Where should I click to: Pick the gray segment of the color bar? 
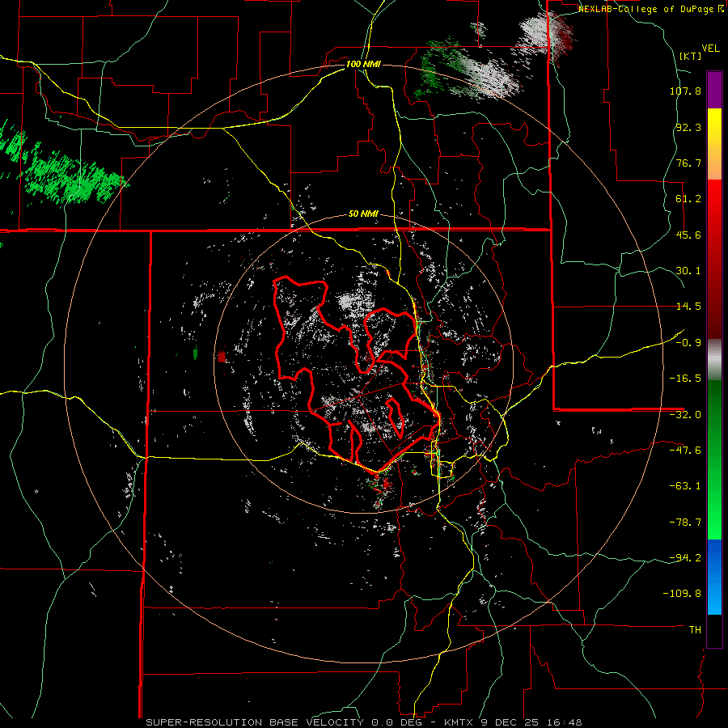(714, 360)
